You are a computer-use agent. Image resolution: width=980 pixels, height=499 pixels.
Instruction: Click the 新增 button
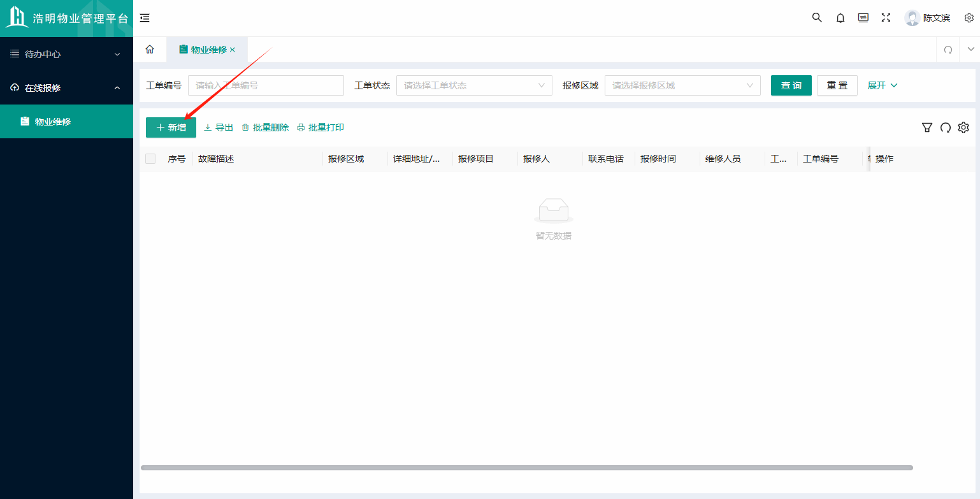171,127
